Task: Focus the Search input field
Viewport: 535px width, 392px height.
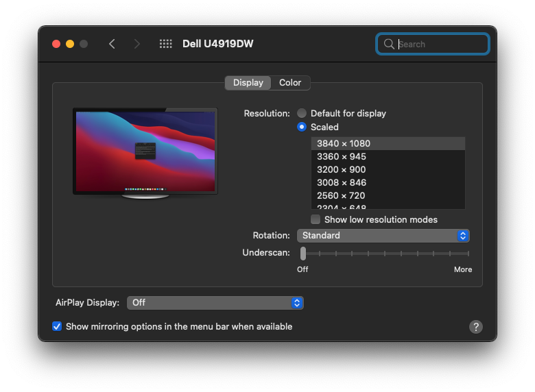Action: click(433, 44)
